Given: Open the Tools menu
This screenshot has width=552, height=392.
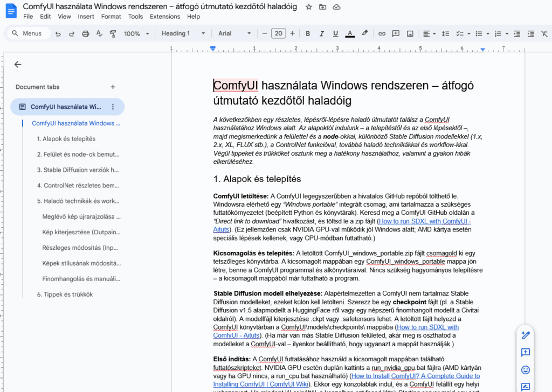Looking at the screenshot, I should point(135,17).
